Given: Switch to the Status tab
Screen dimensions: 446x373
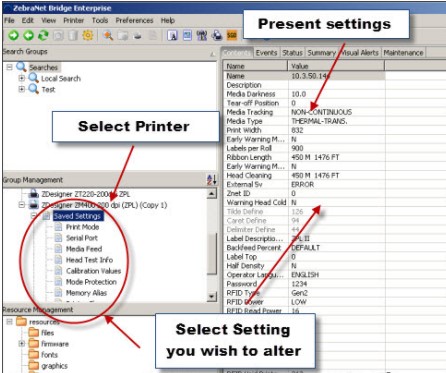Looking at the screenshot, I should tap(292, 53).
